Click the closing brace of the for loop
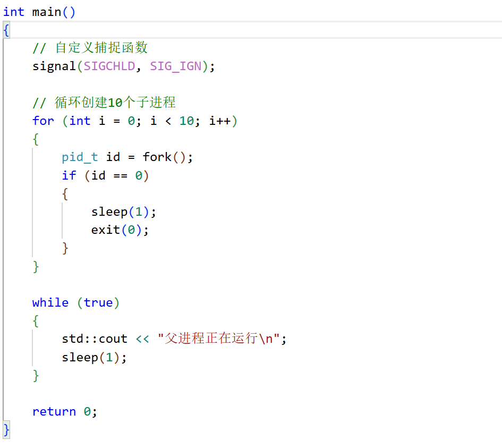 coord(36,266)
